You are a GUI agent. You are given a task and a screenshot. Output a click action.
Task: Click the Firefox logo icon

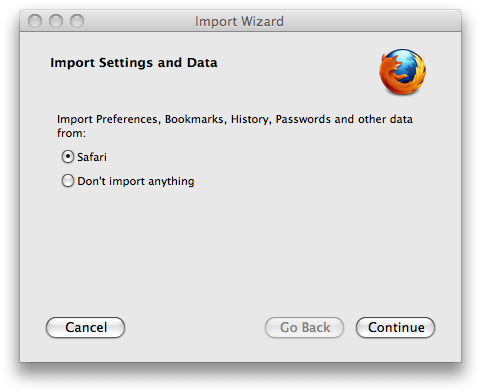pos(402,72)
